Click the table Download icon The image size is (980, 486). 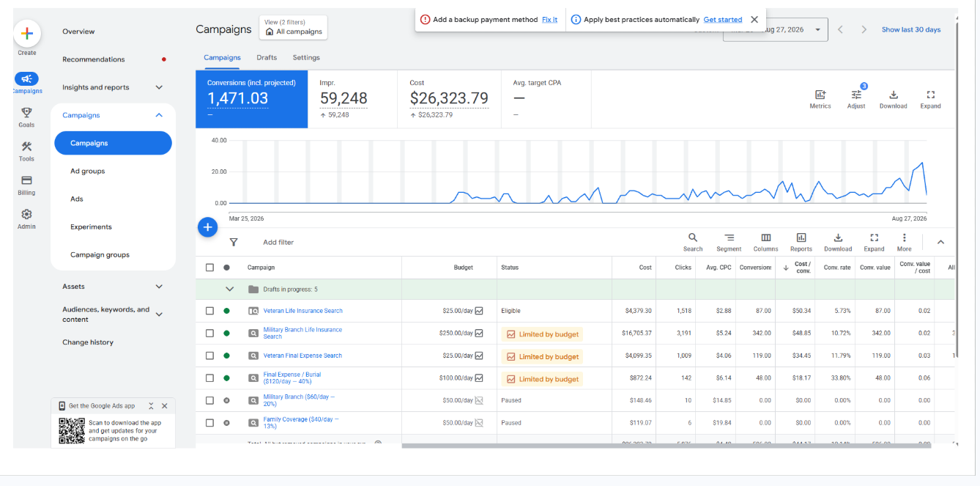(x=838, y=238)
